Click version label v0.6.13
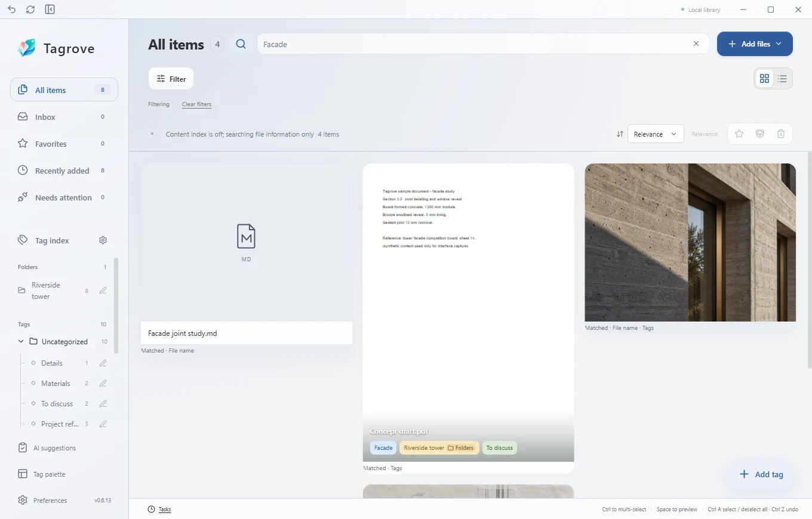Image resolution: width=812 pixels, height=519 pixels. coord(103,501)
